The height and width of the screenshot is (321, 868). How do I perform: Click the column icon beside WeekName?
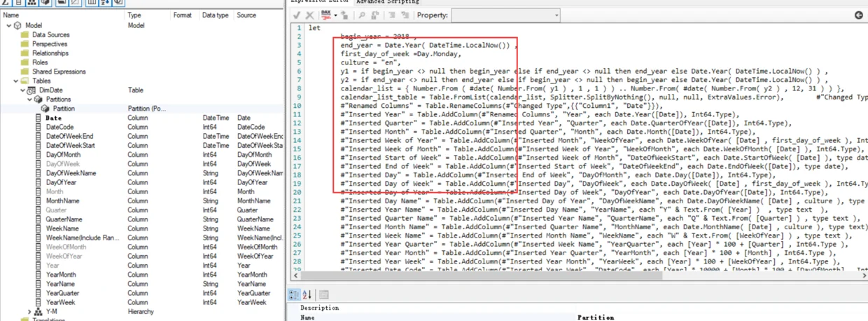click(40, 228)
